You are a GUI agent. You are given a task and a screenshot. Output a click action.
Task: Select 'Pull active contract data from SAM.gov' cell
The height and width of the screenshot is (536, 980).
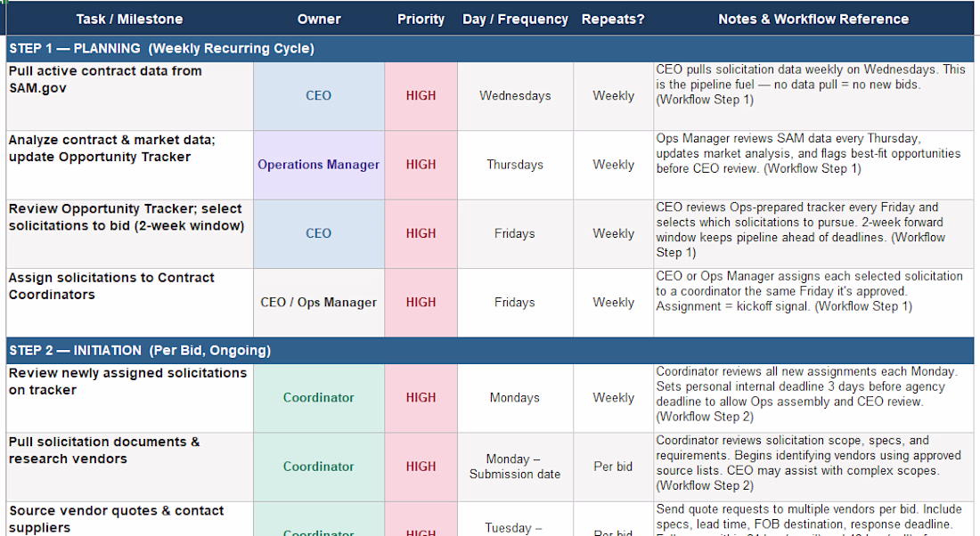point(129,96)
